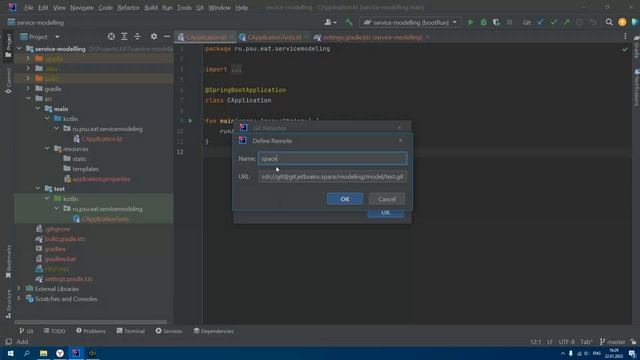Open Windows taskbar search
Screen dimensions: 640x360
coord(27,353)
